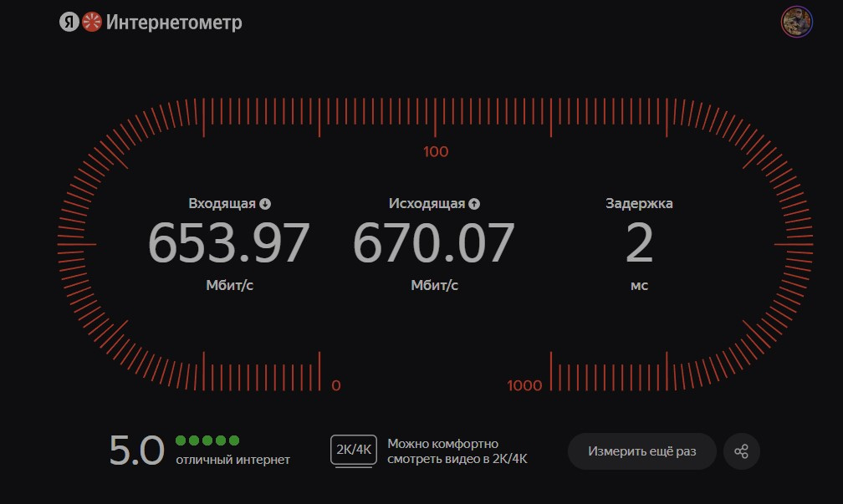Click the red Internetometer asterisk logo

(91, 23)
